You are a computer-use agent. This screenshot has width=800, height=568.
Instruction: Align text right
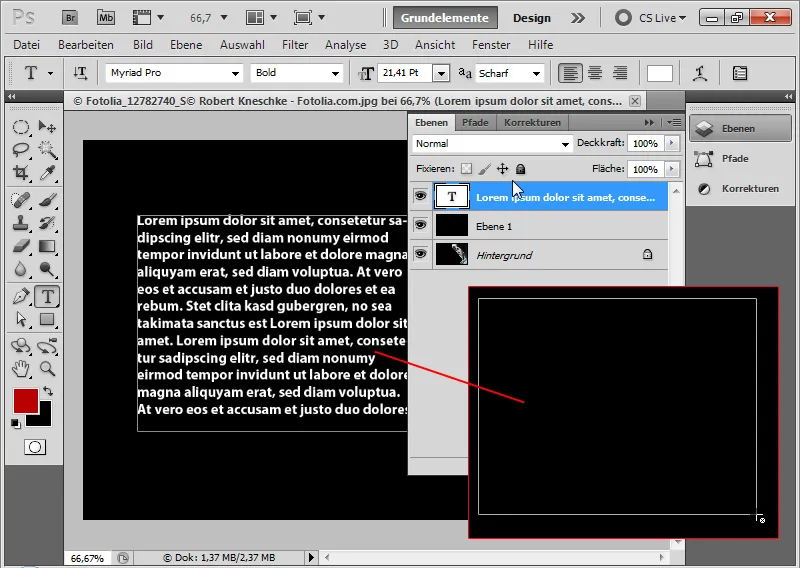[620, 73]
